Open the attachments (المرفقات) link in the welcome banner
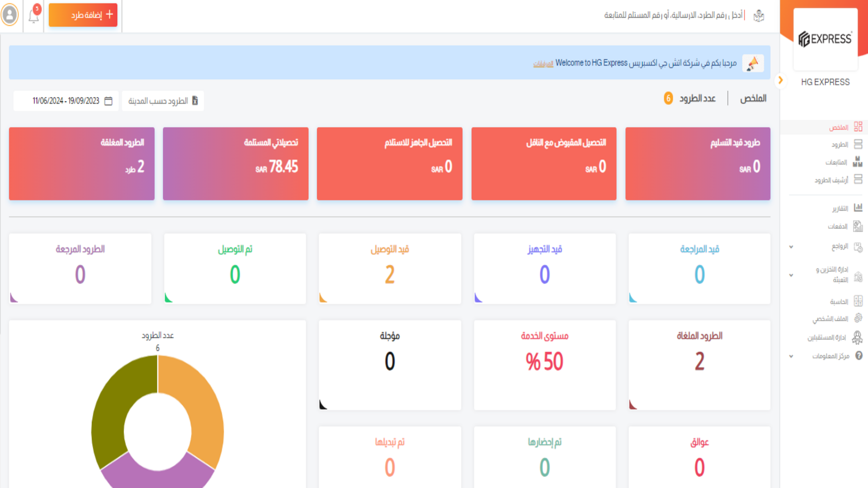Image resolution: width=868 pixels, height=488 pixels. tap(543, 64)
